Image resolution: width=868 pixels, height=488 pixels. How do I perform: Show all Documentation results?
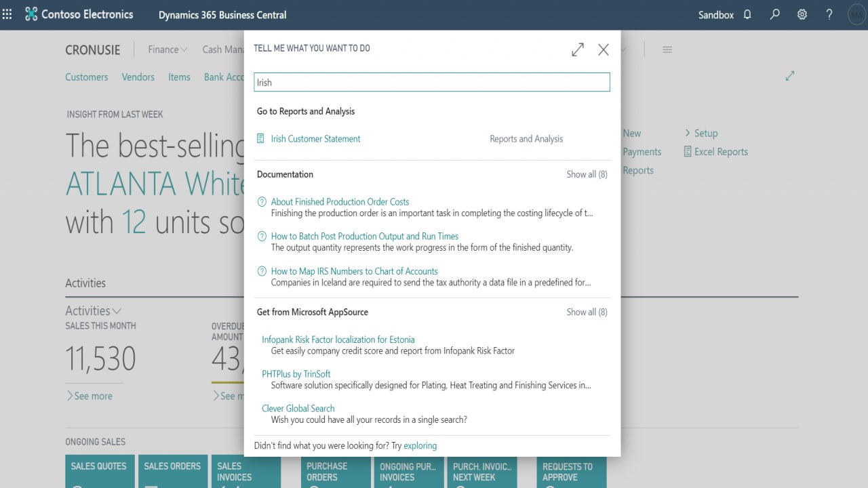(x=587, y=174)
